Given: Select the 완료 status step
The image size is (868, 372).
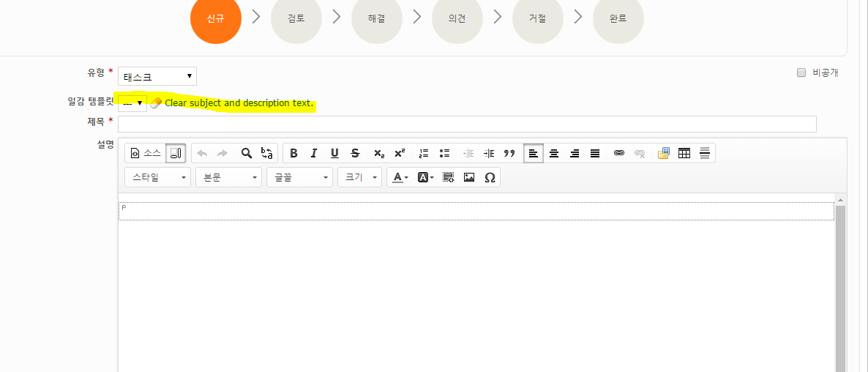Looking at the screenshot, I should (x=618, y=18).
